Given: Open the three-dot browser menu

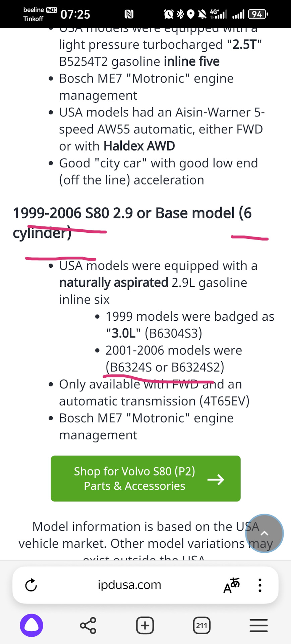Looking at the screenshot, I should (260, 585).
